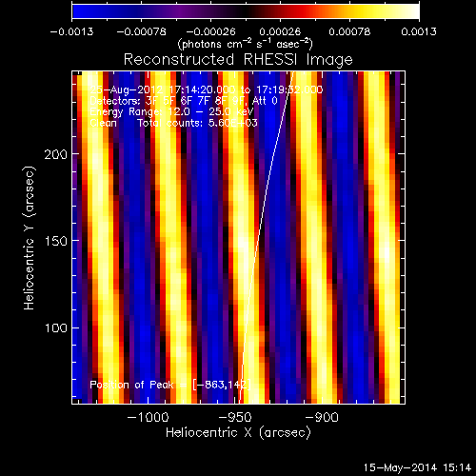Select the 'Position of Peak' annotation text
476x476 pixels.
tap(170, 385)
